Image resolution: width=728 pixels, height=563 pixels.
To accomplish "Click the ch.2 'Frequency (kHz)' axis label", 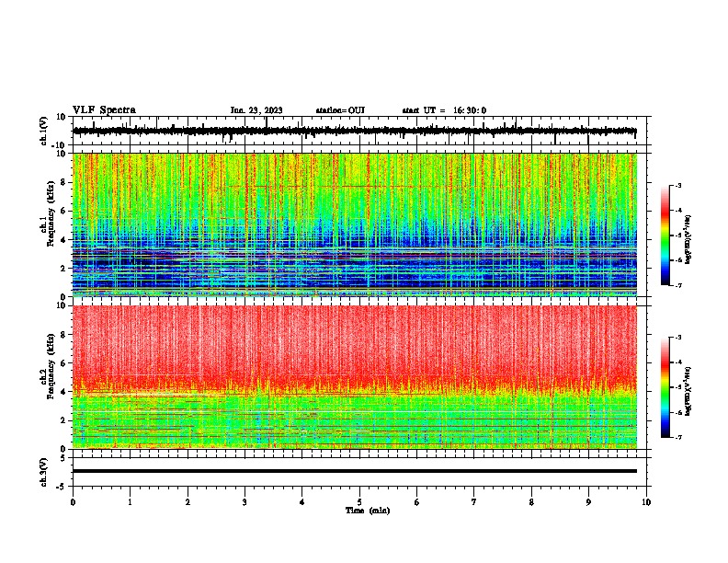I will pos(51,366).
